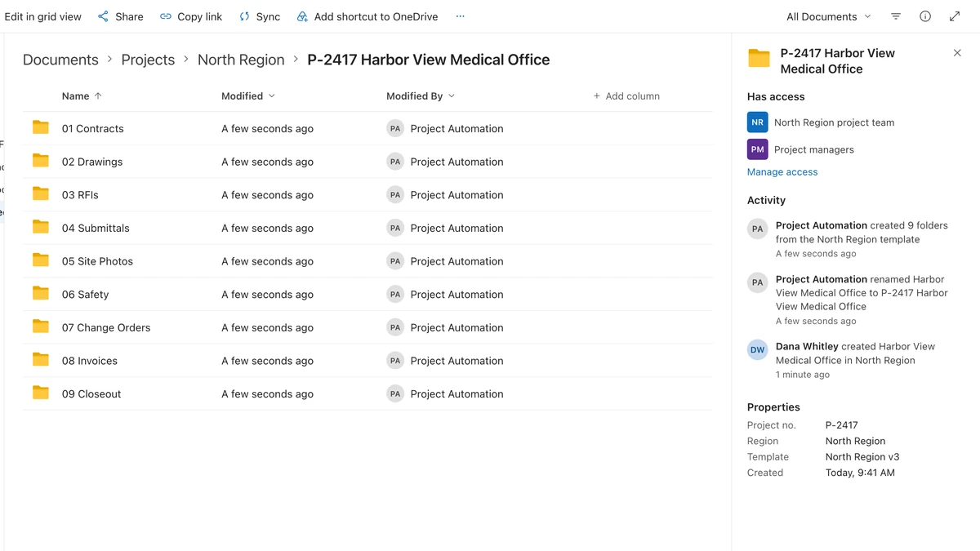Screen dimensions: 980x551
Task: Open the 04 Submittals folder name
Action: [96, 229]
